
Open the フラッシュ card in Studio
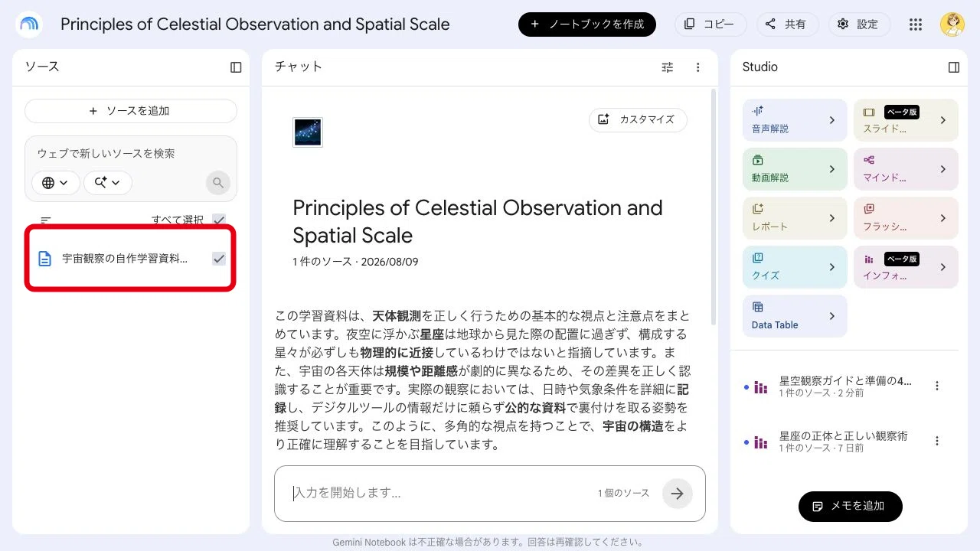tap(906, 218)
